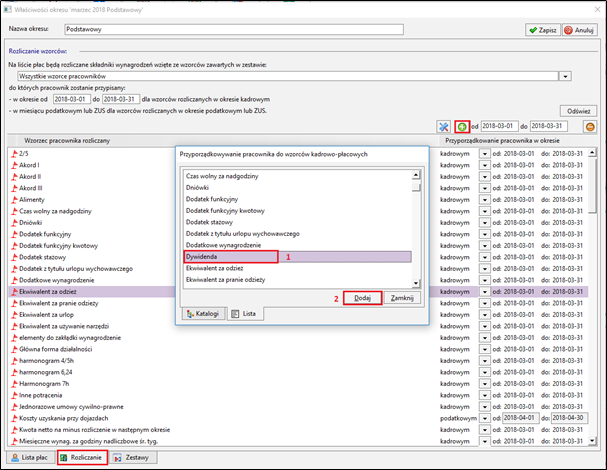Click scroll-up arrow of dialog list
Image resolution: width=607 pixels, height=470 pixels.
click(x=416, y=175)
